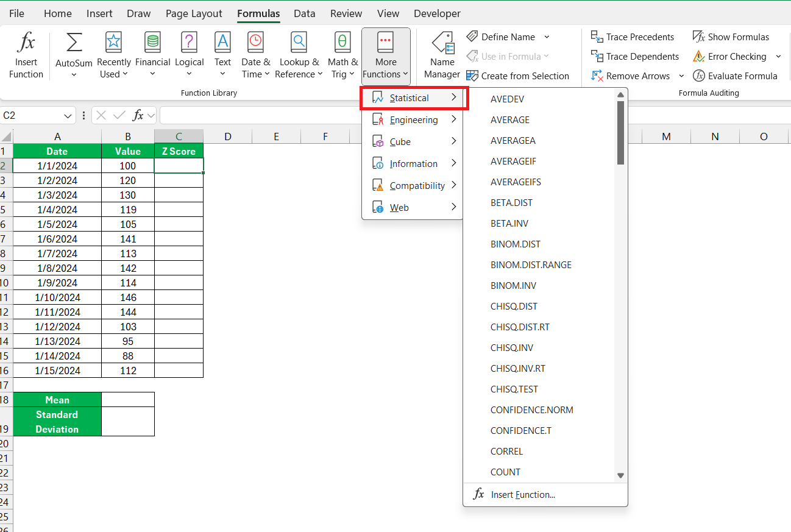Viewport: 791px width, 532px height.
Task: Click the Standard Deviation label cell
Action: (57, 422)
